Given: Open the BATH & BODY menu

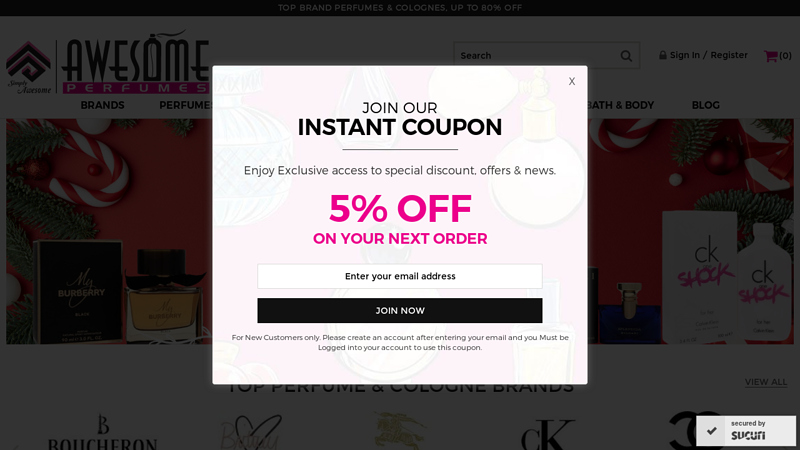Looking at the screenshot, I should (620, 105).
